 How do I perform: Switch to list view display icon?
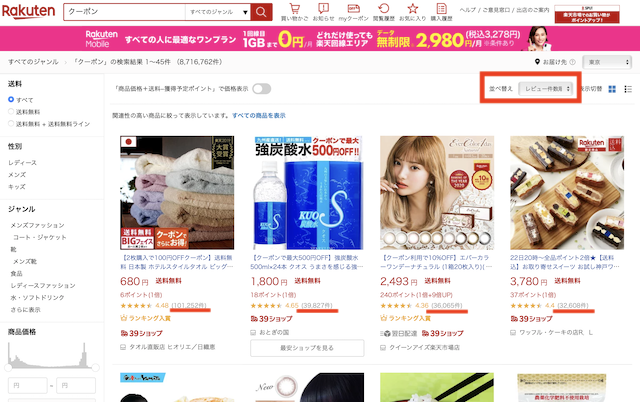pos(628,89)
